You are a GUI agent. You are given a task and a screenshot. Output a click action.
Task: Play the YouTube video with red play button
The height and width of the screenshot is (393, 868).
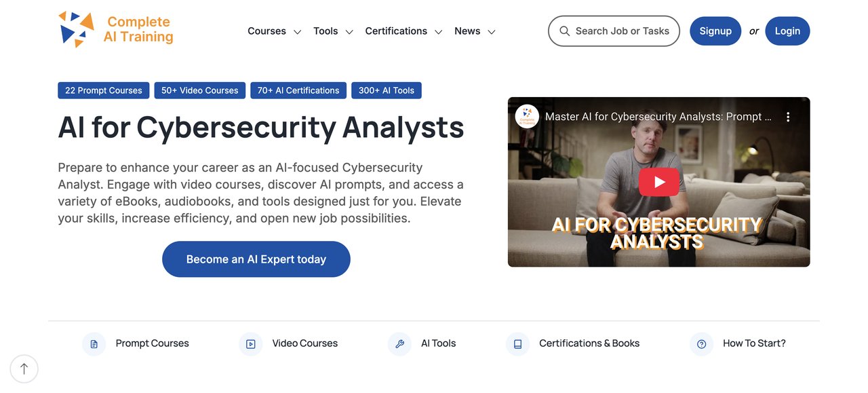[x=658, y=182]
